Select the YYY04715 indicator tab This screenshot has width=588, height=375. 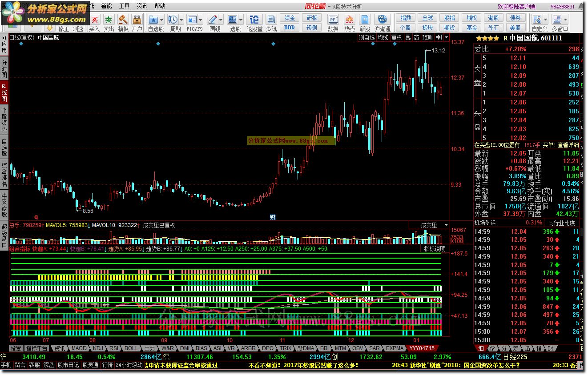(x=422, y=348)
